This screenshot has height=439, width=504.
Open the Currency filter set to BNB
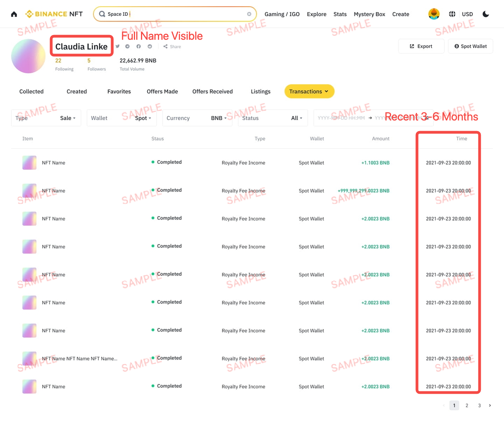[197, 118]
